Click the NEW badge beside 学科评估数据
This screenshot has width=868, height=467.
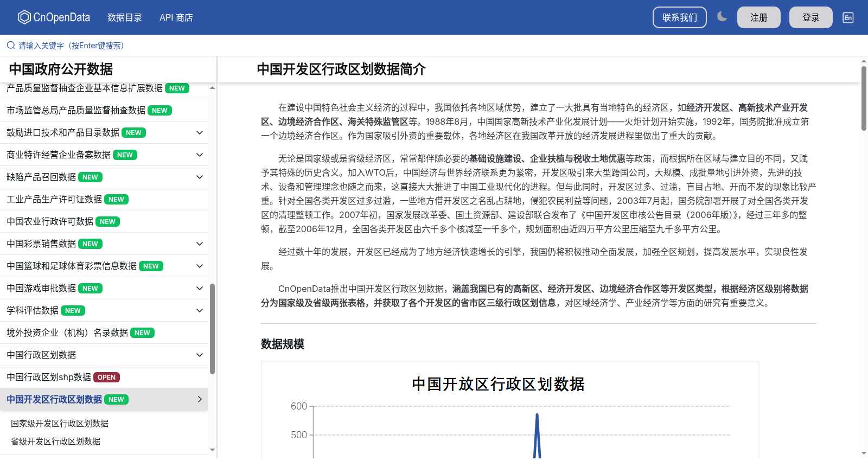coord(73,311)
